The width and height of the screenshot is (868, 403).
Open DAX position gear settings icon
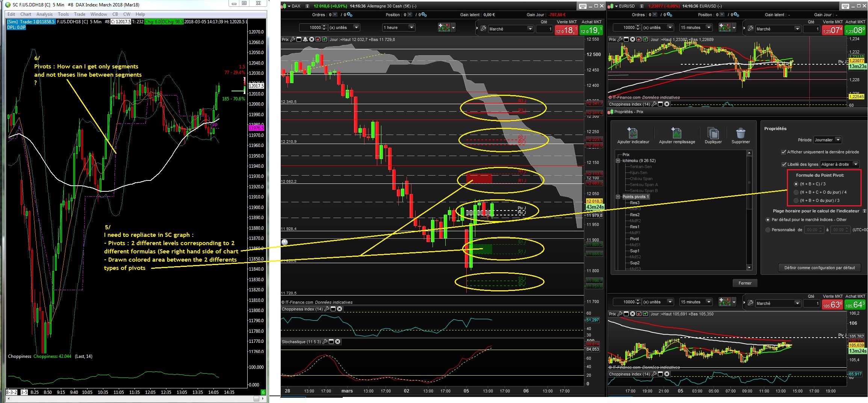click(424, 15)
